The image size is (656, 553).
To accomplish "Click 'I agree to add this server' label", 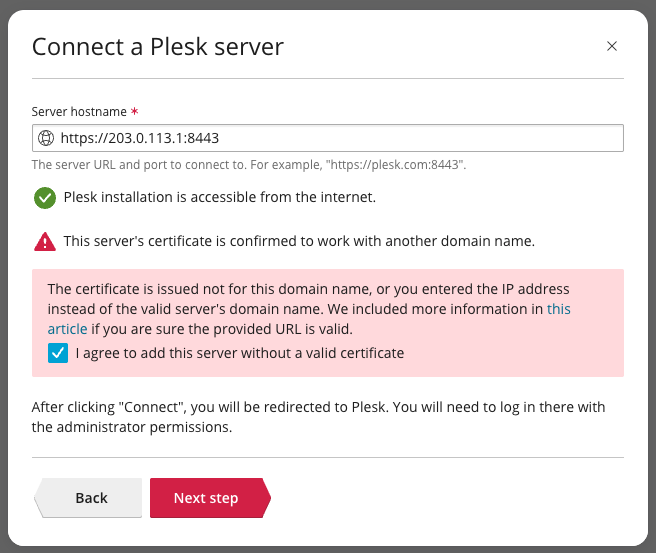I will point(240,353).
